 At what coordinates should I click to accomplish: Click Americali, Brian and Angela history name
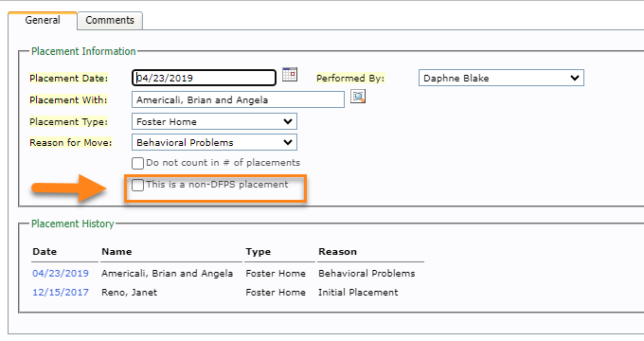[x=168, y=273]
